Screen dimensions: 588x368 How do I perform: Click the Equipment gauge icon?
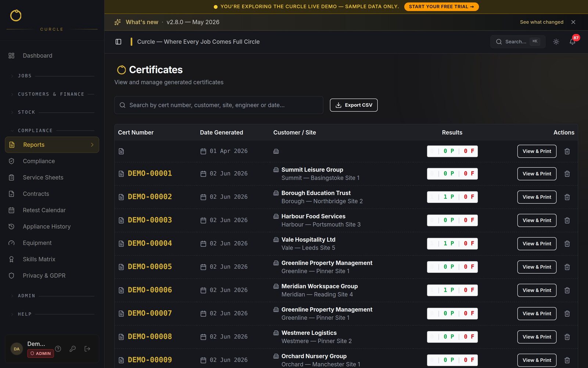[x=11, y=243]
